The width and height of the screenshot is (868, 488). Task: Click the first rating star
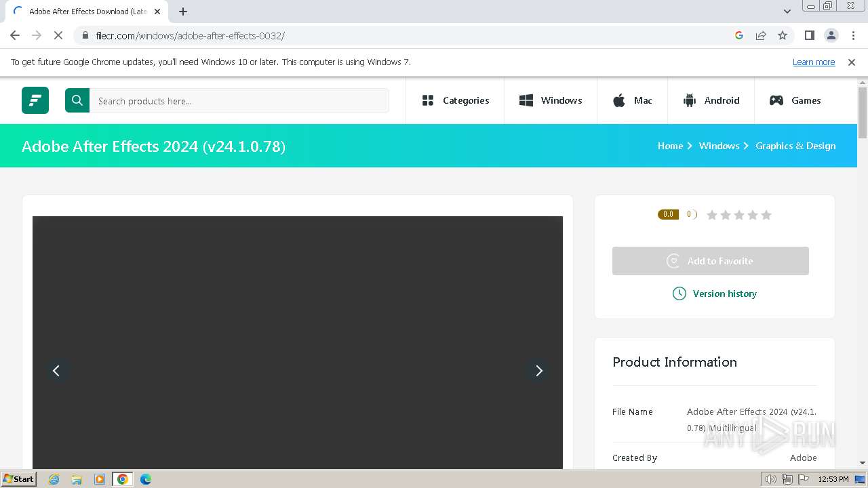pyautogui.click(x=712, y=215)
